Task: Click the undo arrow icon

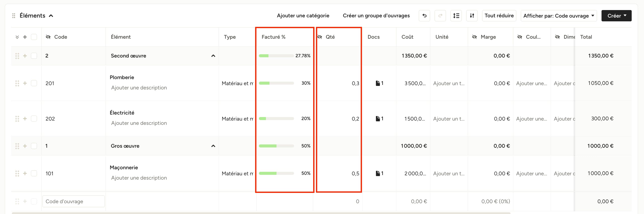Action: click(x=424, y=16)
